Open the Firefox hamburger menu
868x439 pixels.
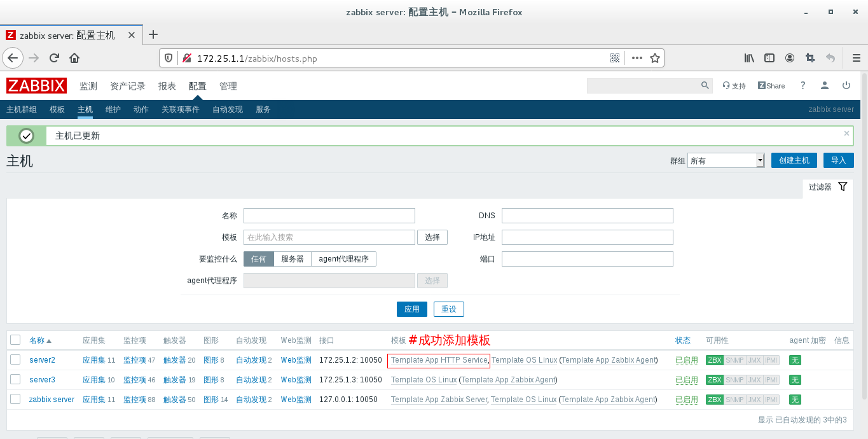856,58
